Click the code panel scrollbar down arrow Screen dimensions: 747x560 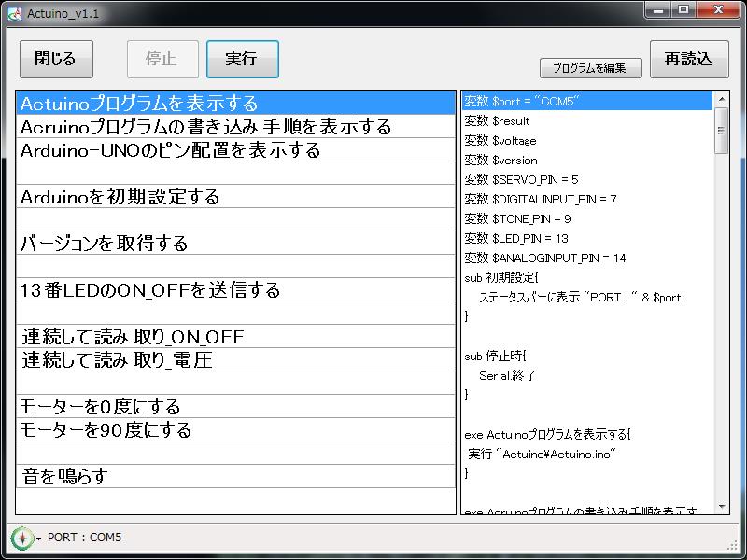(722, 507)
